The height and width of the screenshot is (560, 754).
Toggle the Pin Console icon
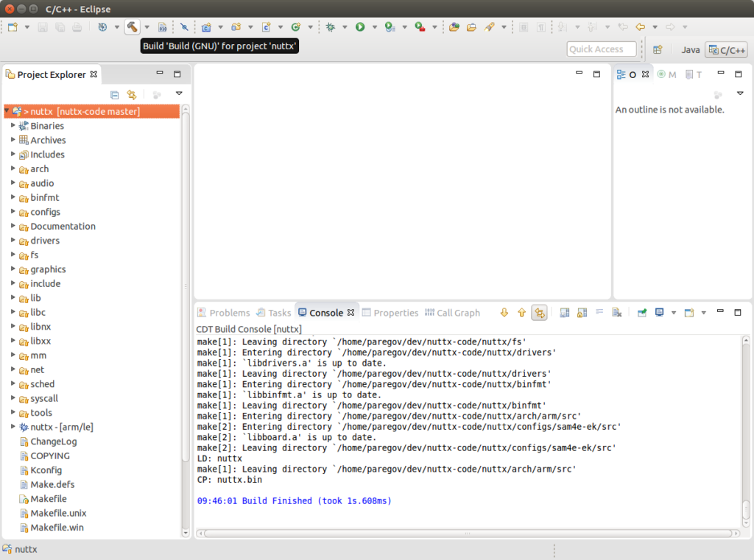point(642,313)
